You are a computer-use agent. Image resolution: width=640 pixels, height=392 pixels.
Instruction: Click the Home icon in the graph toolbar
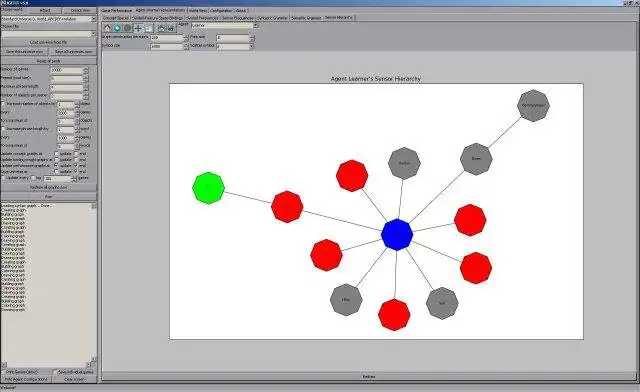[x=107, y=28]
